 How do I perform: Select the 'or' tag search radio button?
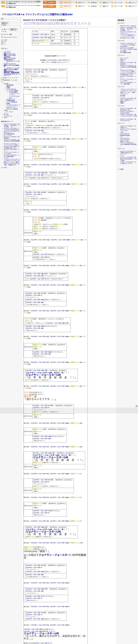click(8, 29)
